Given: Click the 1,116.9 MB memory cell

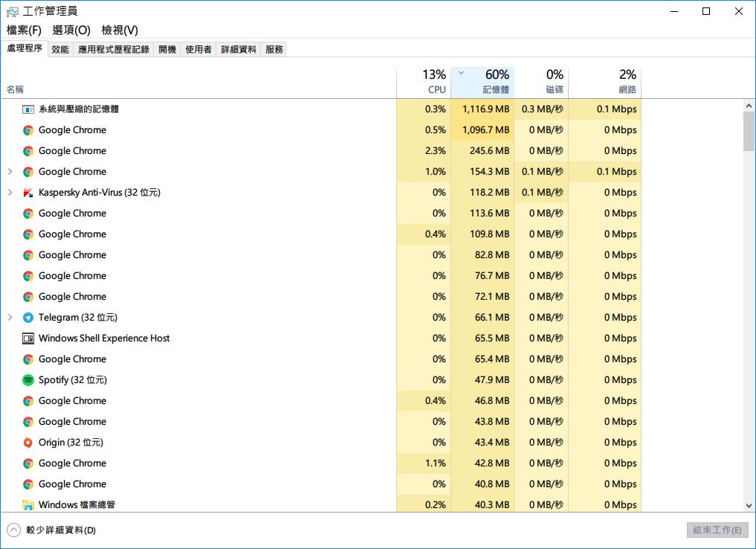Looking at the screenshot, I should point(482,109).
